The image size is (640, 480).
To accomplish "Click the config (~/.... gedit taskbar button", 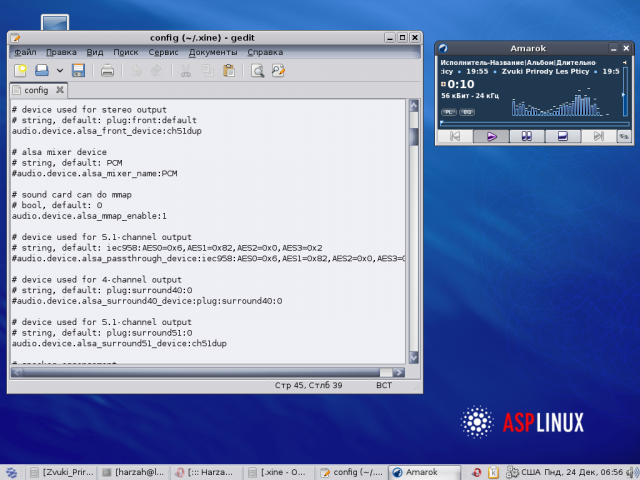I will (x=351, y=472).
